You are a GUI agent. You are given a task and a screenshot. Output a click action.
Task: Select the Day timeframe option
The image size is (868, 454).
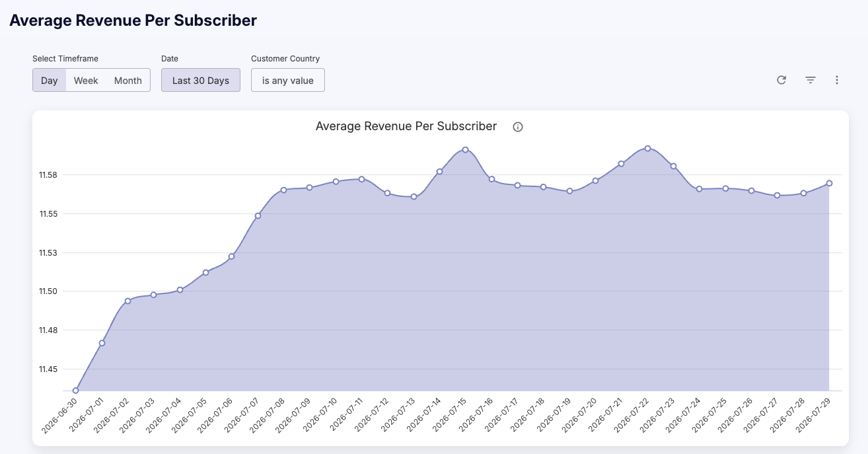point(50,81)
